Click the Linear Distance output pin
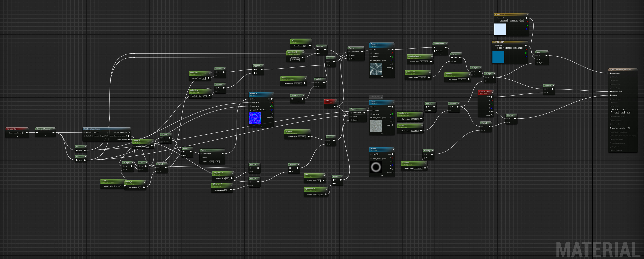Viewport: 644px width, 259px height. point(129,140)
